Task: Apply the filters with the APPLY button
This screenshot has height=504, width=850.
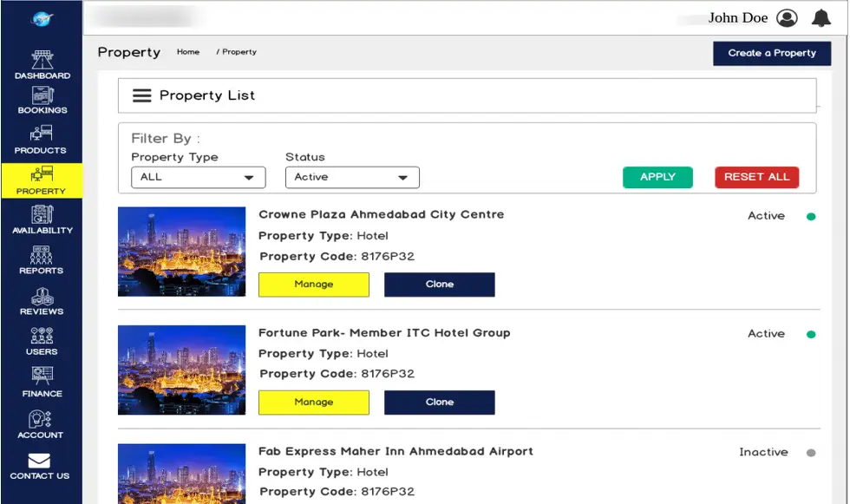Action: [657, 177]
